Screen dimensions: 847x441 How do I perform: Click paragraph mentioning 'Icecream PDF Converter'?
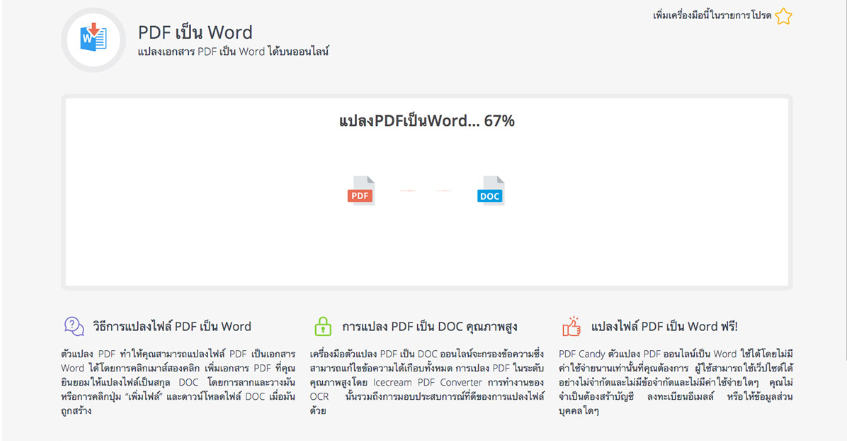point(427,382)
